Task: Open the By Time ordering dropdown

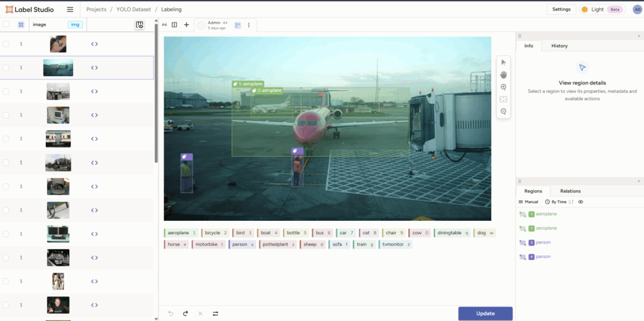Action: tap(556, 202)
